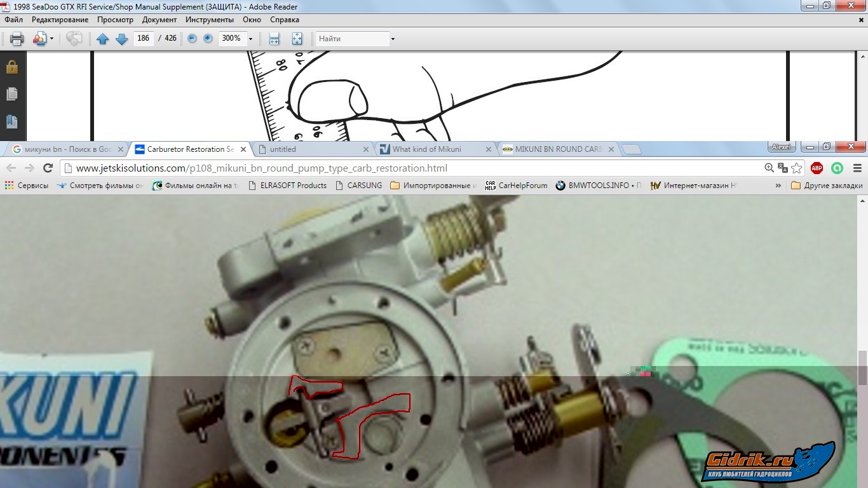The image size is (868, 488).
Task: Go to next page with down arrow
Action: pyautogui.click(x=122, y=39)
